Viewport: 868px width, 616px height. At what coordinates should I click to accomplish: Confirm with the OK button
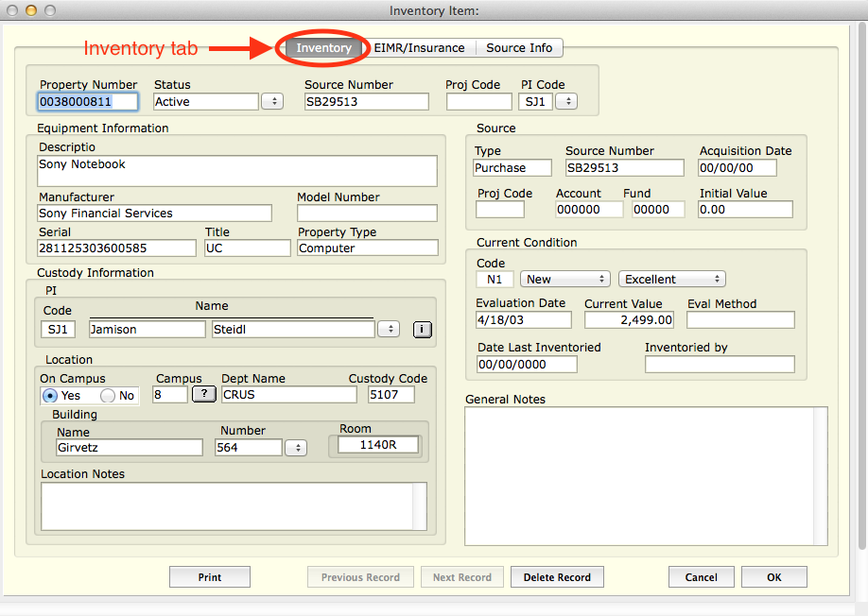[x=773, y=577]
